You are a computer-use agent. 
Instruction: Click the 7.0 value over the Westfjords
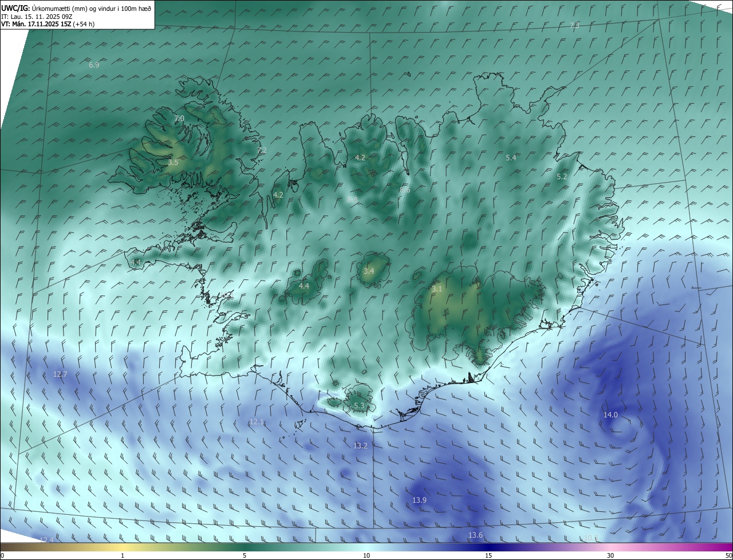[179, 119]
